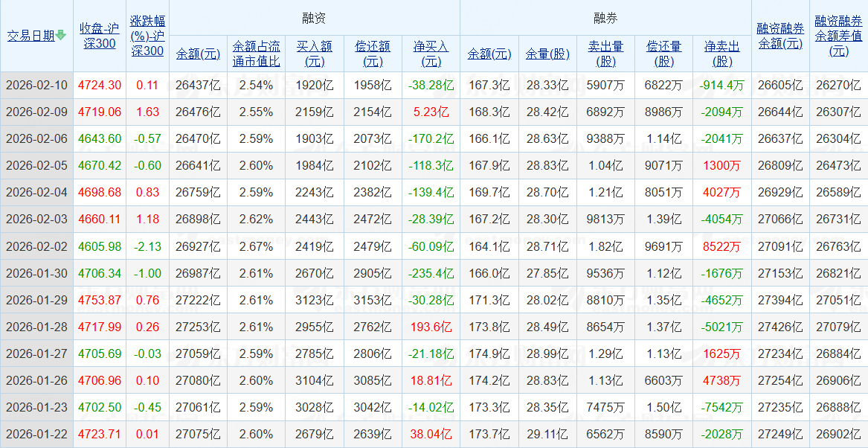This screenshot has height=448, width=868.
Task: Sort by 净买入(元) header
Action: click(431, 54)
